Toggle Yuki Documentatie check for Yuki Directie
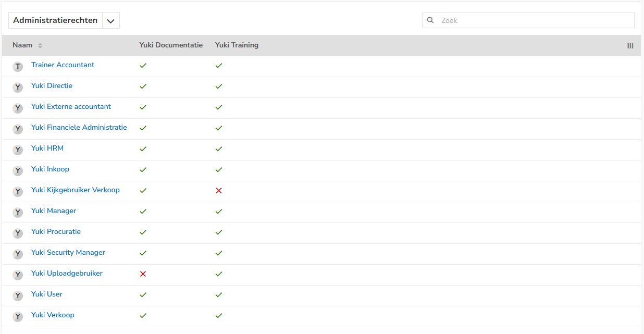The width and height of the screenshot is (644, 334). (x=143, y=86)
